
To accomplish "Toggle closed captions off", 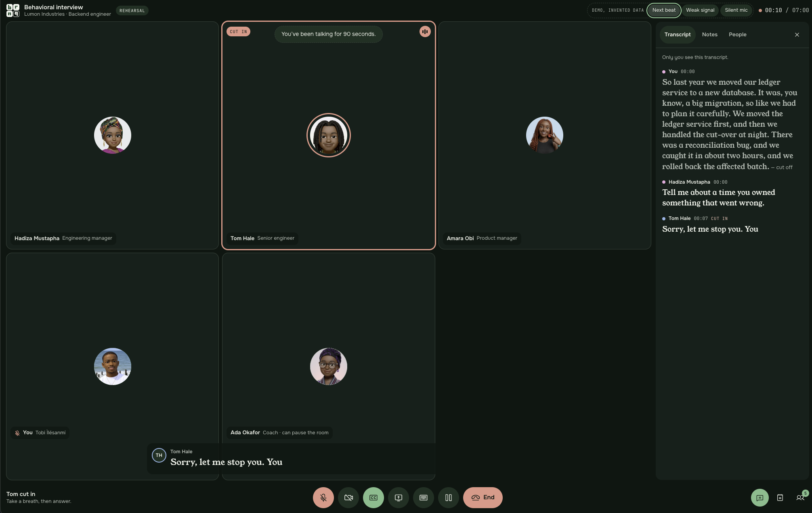I will click(x=373, y=497).
